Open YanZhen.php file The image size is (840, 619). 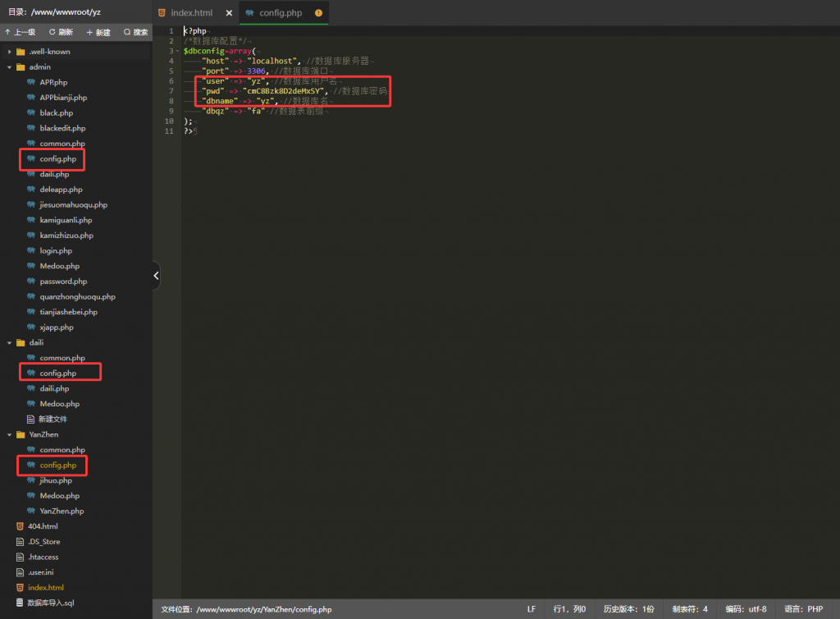click(62, 511)
